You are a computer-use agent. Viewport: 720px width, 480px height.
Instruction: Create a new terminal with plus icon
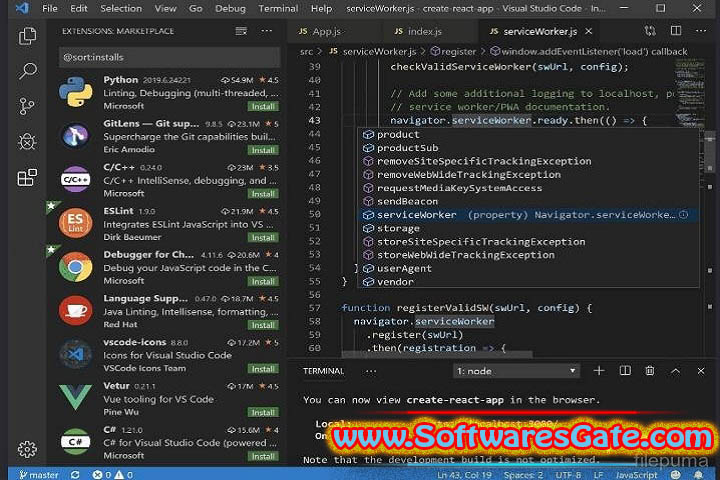click(x=599, y=370)
